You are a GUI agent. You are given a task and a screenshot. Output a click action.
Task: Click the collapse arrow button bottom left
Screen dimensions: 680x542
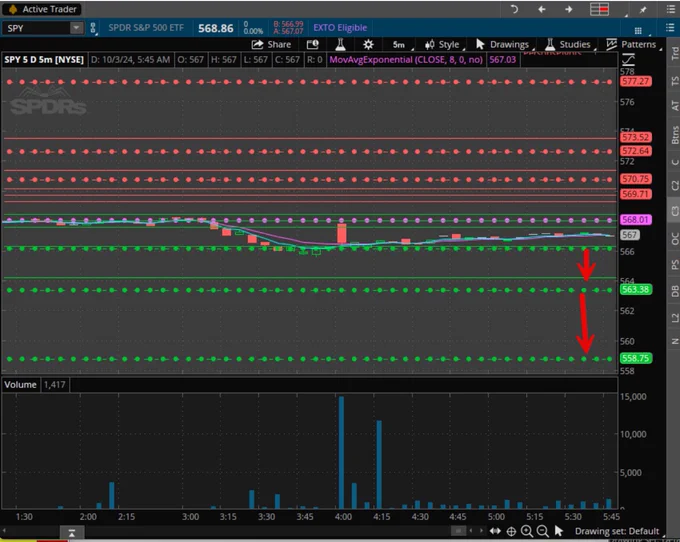pos(72,532)
